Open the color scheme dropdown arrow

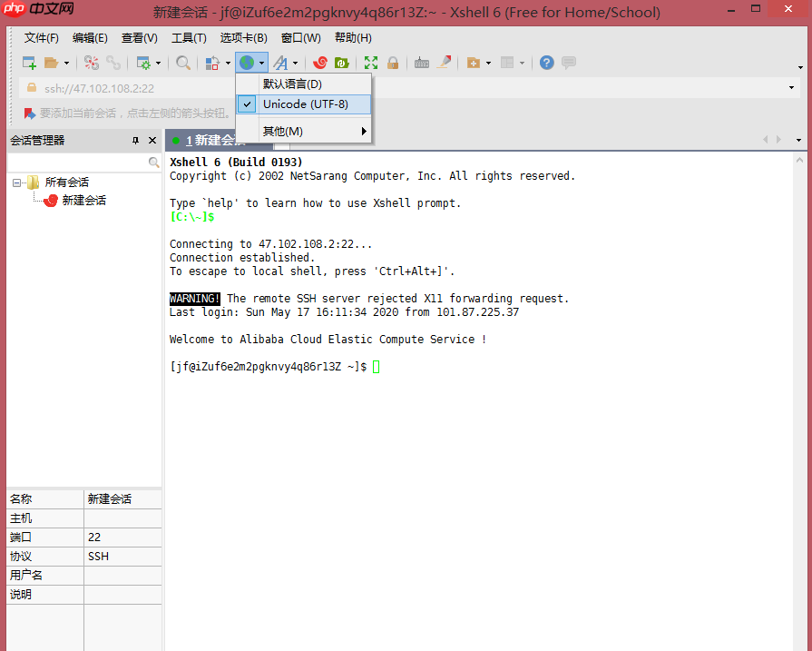(x=228, y=64)
